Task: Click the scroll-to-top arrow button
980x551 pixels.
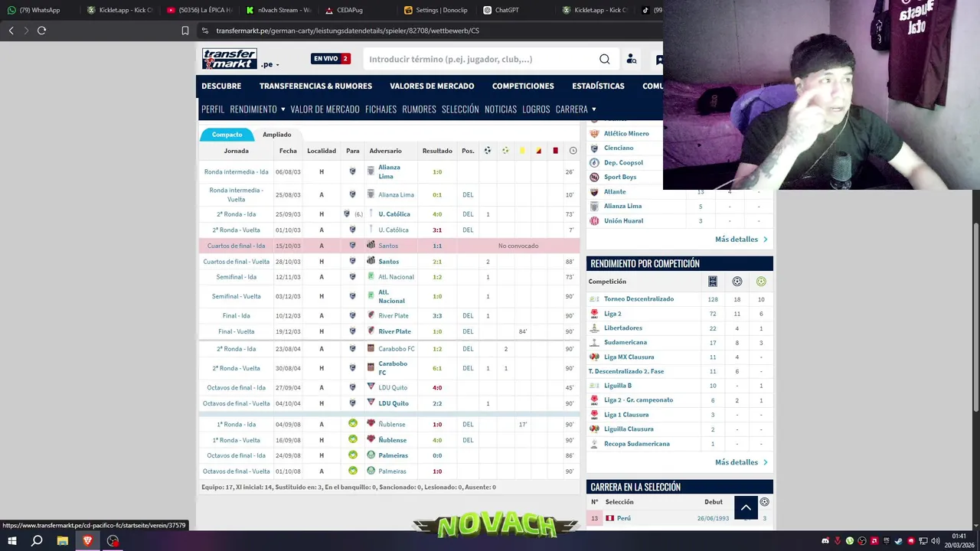Action: tap(746, 507)
